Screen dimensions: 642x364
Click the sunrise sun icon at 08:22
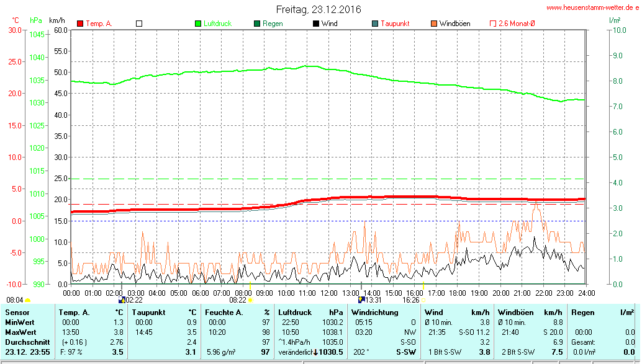coord(250,300)
